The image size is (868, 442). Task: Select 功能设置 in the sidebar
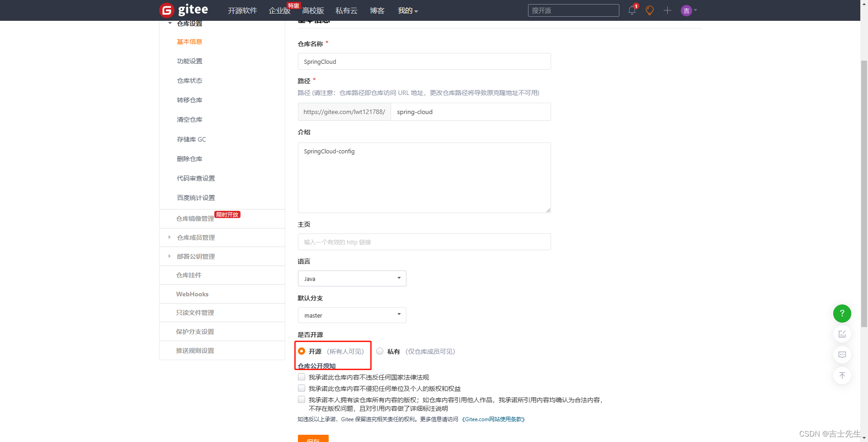coord(189,61)
